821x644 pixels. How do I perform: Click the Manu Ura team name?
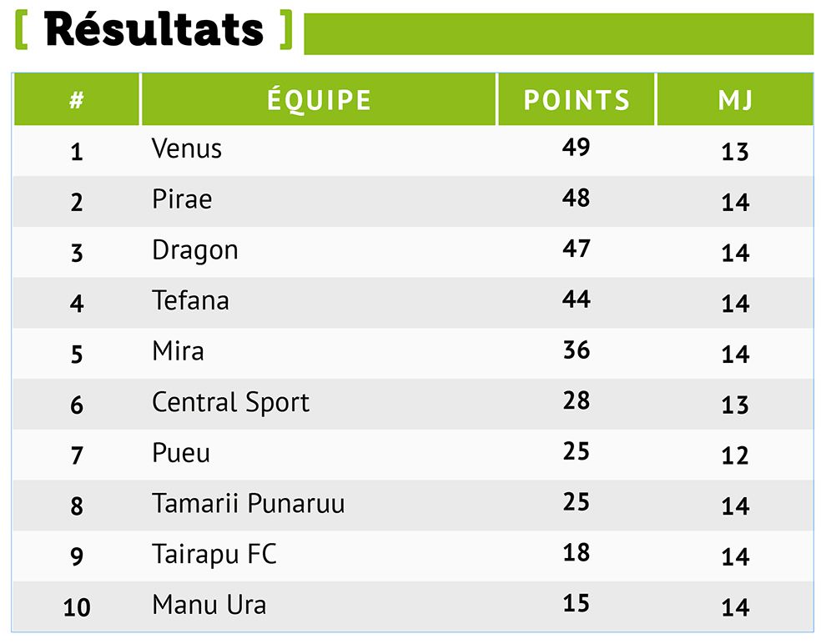point(209,605)
